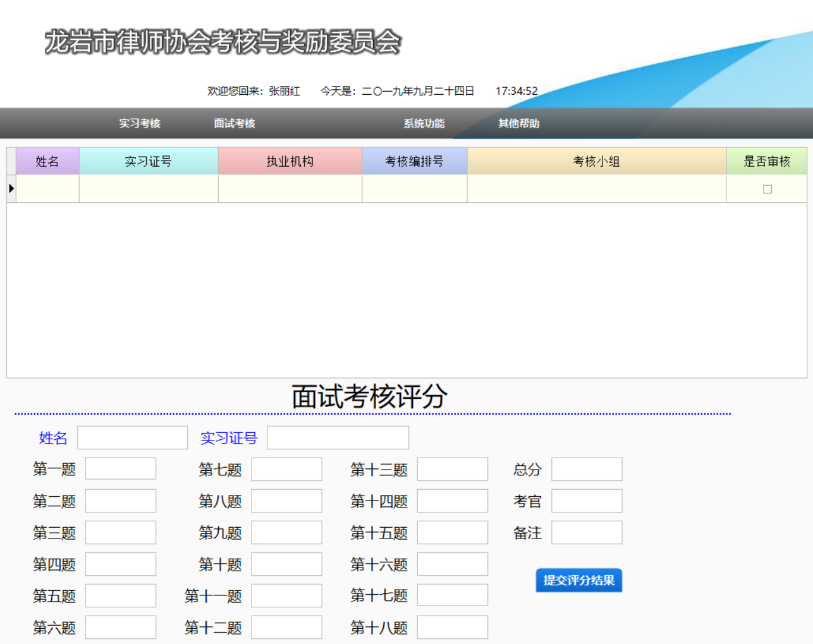Image resolution: width=813 pixels, height=644 pixels.
Task: Toggle the 是否审核 checkbox in first row
Action: pos(767,189)
